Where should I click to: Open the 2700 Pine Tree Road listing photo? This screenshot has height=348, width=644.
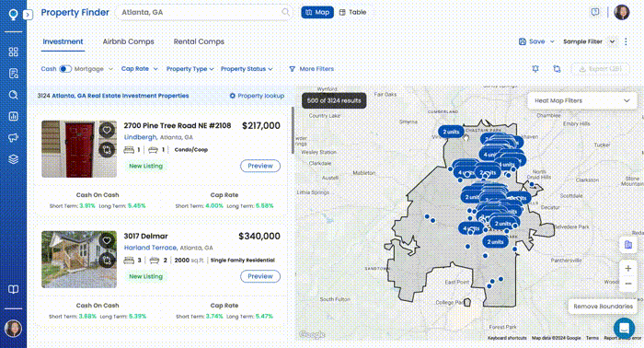coord(79,149)
